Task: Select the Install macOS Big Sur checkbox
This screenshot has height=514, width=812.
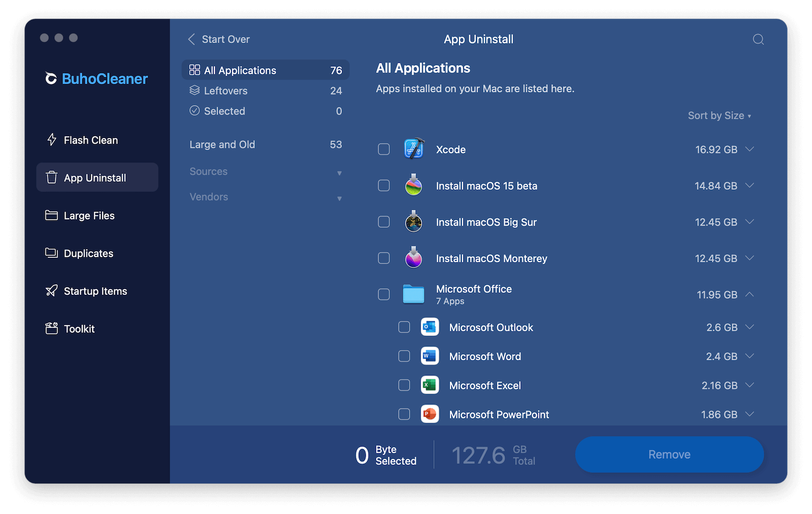Action: 384,222
